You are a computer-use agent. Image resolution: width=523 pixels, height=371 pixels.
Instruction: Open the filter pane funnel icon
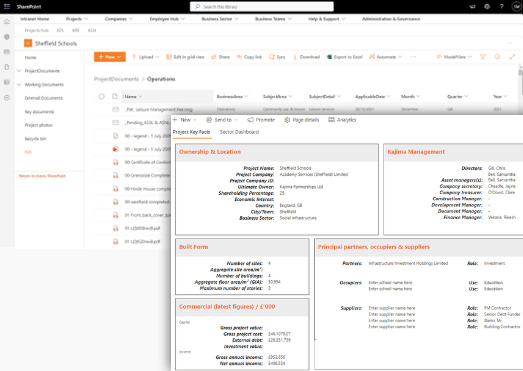[x=483, y=57]
